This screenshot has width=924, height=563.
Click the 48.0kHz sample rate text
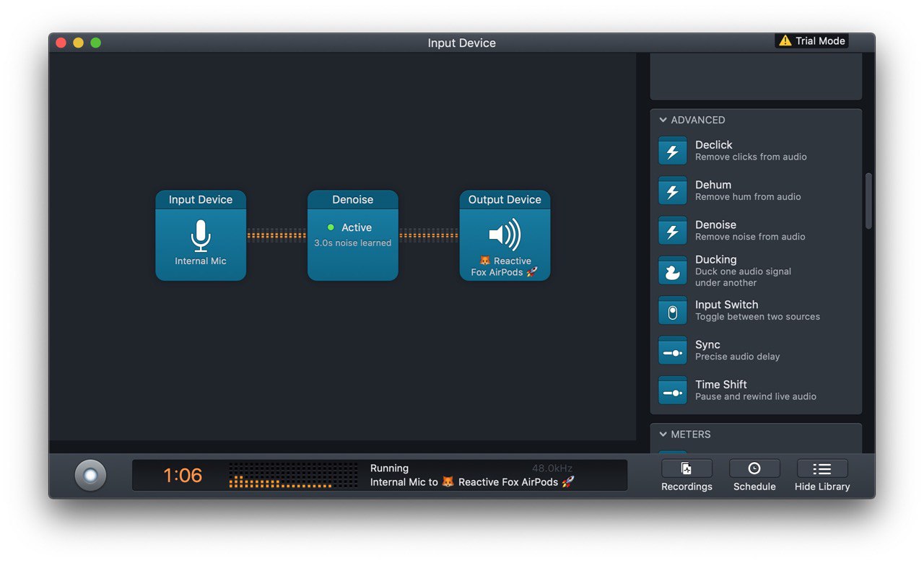click(552, 468)
